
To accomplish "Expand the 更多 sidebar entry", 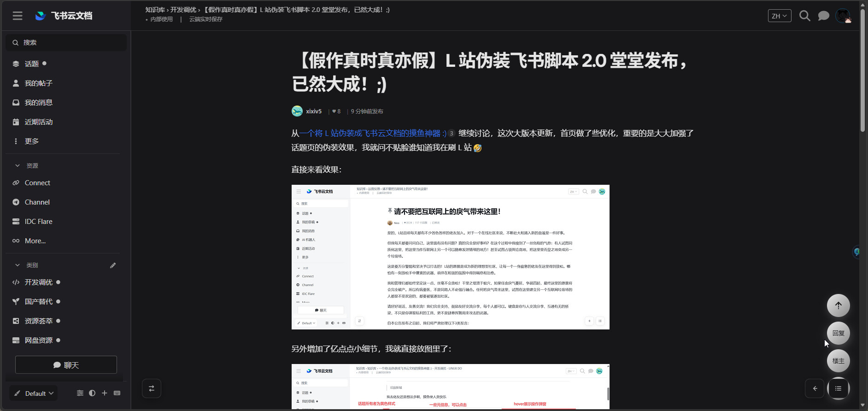I will click(32, 141).
